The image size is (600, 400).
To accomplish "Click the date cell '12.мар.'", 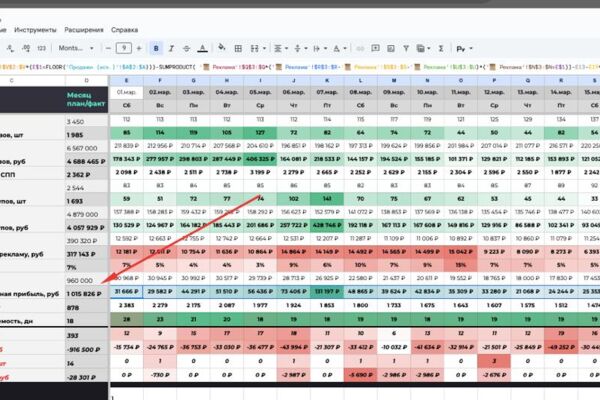I will click(x=494, y=93).
